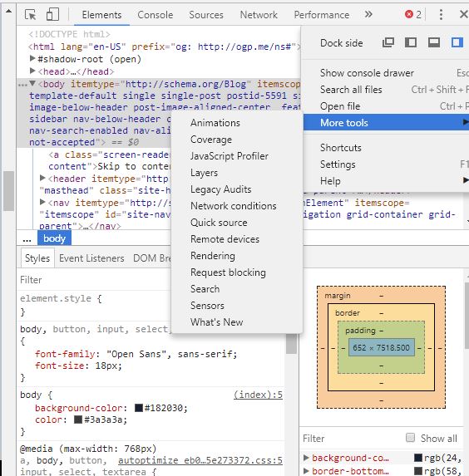Expand computed background-color property
This screenshot has height=476, width=469.
click(x=306, y=458)
